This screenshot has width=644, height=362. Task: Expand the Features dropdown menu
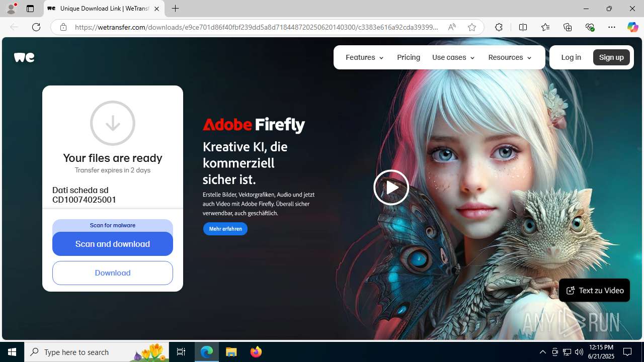tap(365, 57)
